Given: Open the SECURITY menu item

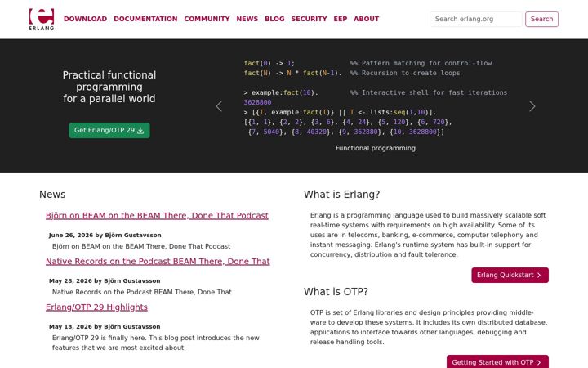Looking at the screenshot, I should coord(309,19).
